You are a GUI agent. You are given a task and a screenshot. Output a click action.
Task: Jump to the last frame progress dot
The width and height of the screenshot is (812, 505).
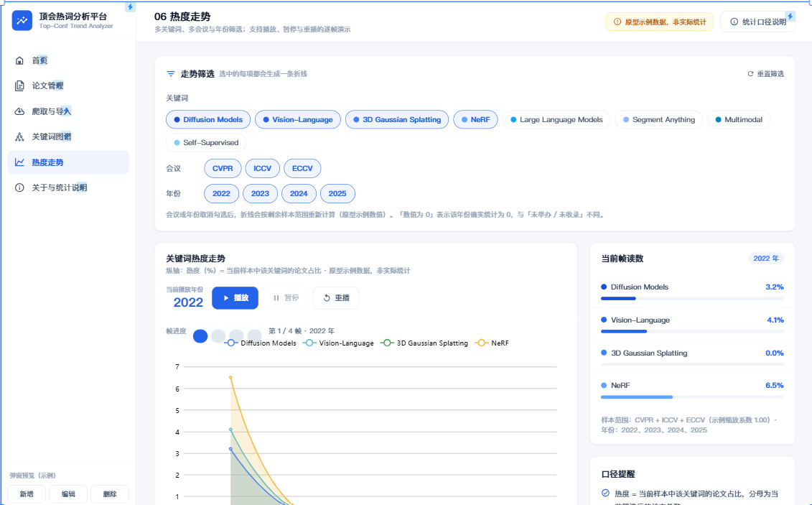click(255, 336)
